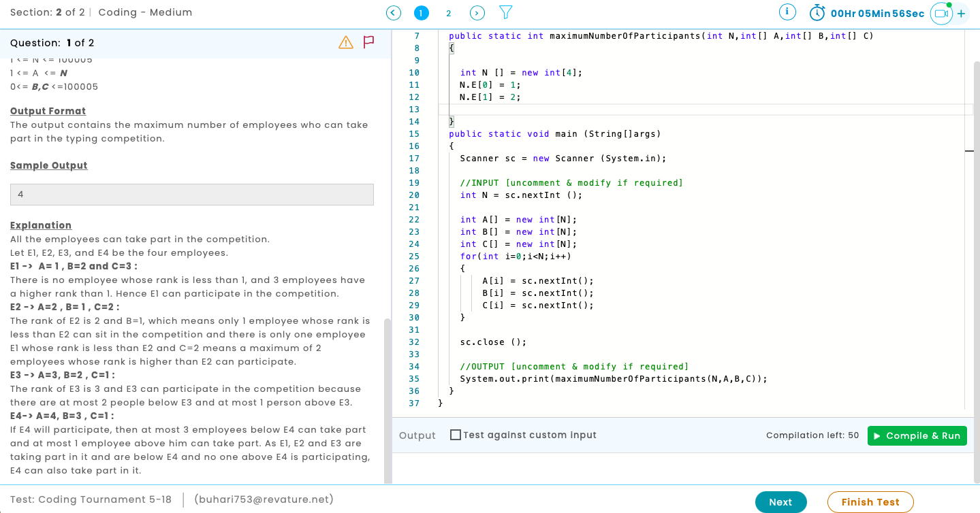
Task: Click line 35 System.out.print statement
Action: point(613,379)
